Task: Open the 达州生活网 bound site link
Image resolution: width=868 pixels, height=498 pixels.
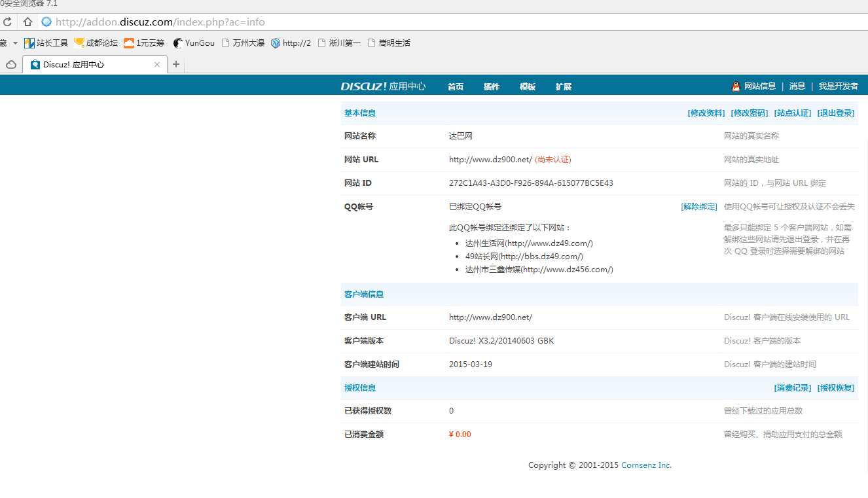Action: [x=529, y=243]
